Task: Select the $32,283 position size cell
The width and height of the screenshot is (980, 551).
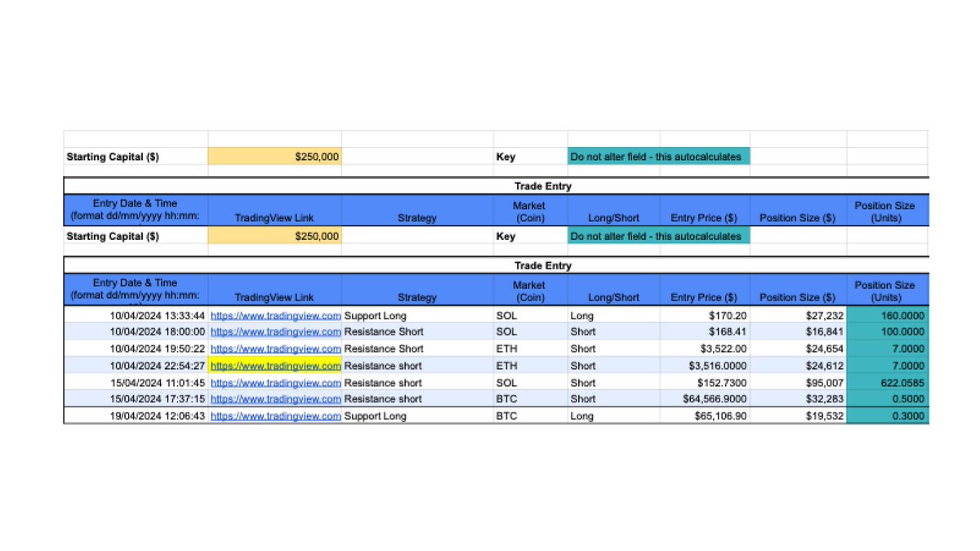Action: tap(798, 399)
